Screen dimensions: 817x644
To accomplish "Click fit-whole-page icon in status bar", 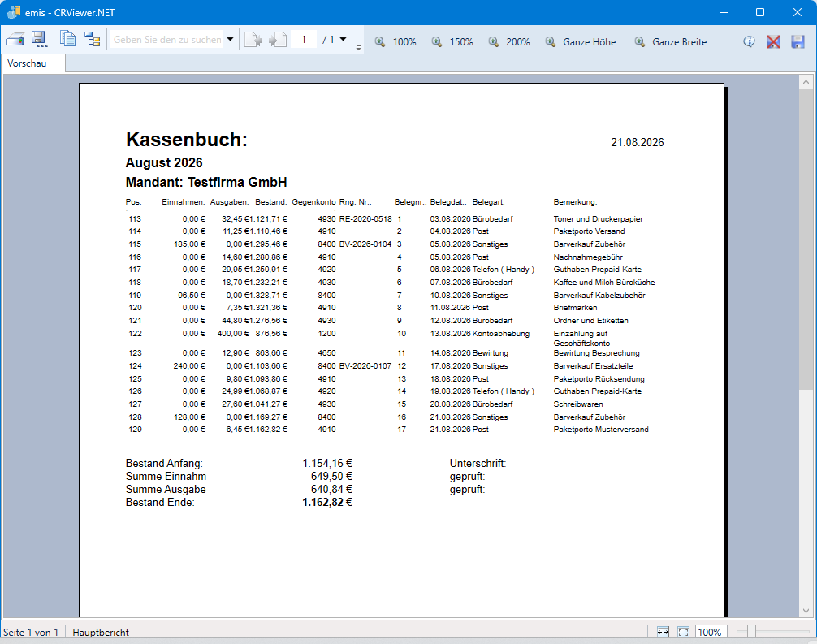I will pos(683,632).
